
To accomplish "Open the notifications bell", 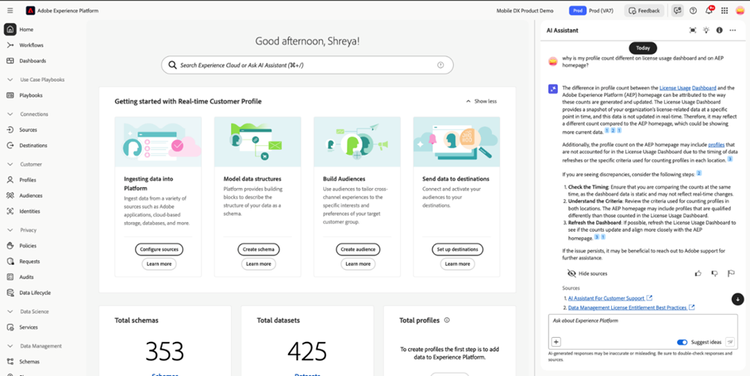I will (709, 11).
